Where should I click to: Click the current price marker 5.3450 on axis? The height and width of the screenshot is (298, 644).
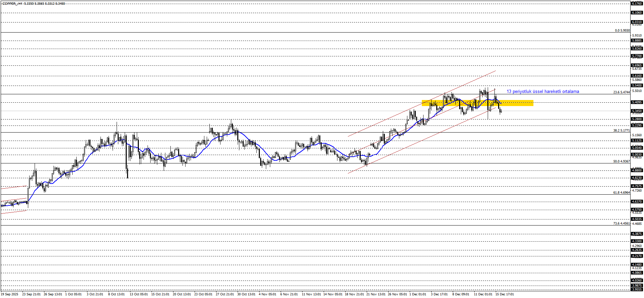(x=637, y=111)
